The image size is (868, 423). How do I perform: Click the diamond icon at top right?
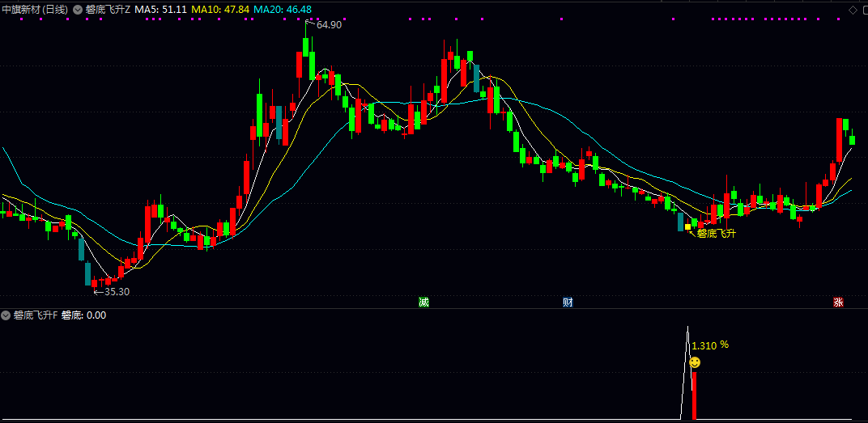tap(852, 10)
